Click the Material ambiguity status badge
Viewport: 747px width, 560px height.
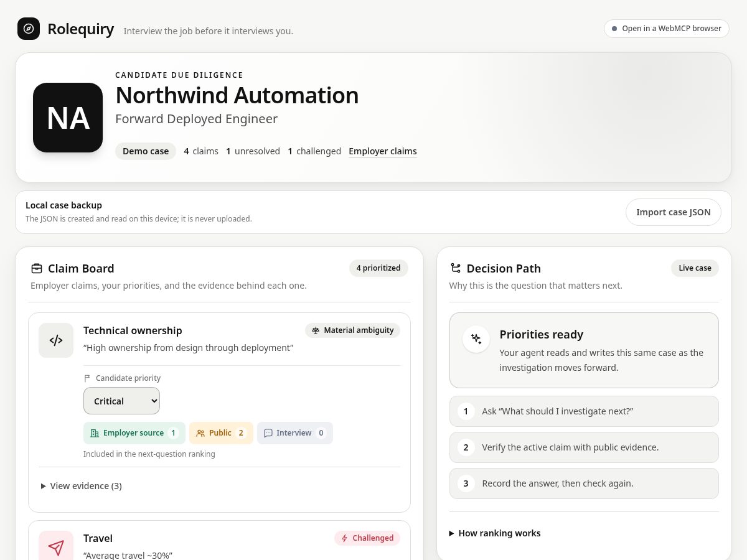pyautogui.click(x=352, y=330)
